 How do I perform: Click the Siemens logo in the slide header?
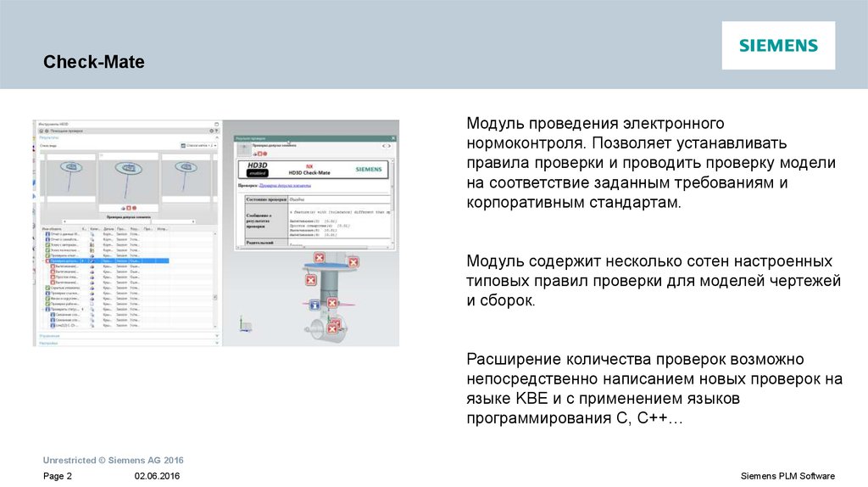pos(778,46)
